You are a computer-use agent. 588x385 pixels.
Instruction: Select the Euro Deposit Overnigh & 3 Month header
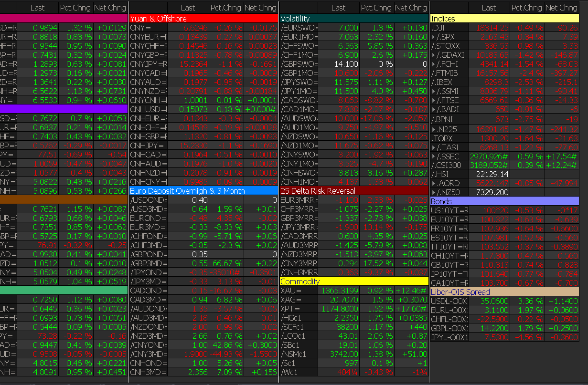[x=203, y=191]
